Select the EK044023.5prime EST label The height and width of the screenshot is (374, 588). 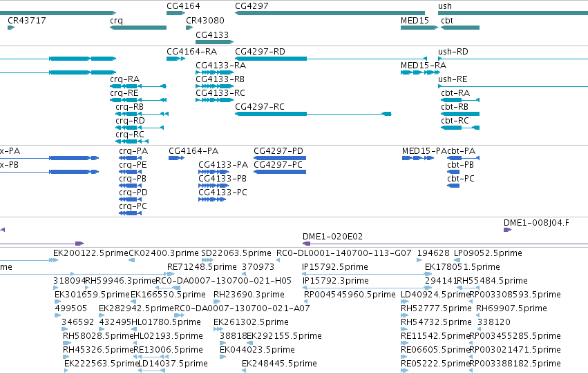click(257, 351)
